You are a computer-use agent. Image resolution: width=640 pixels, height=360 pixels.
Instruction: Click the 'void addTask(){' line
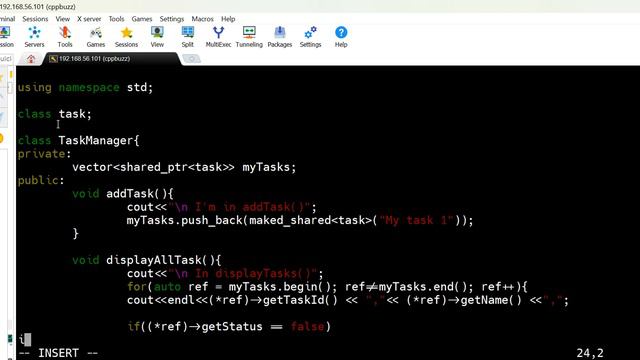[123, 193]
